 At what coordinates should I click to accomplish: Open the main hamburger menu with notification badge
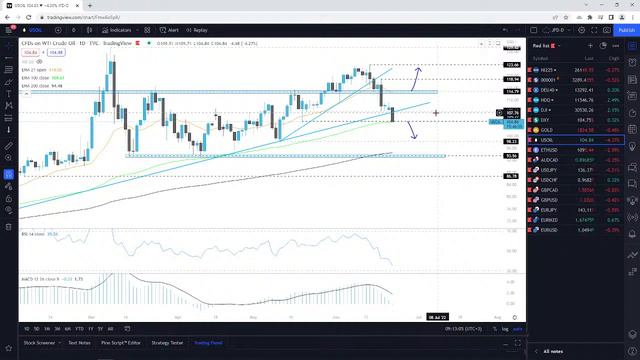coord(9,30)
